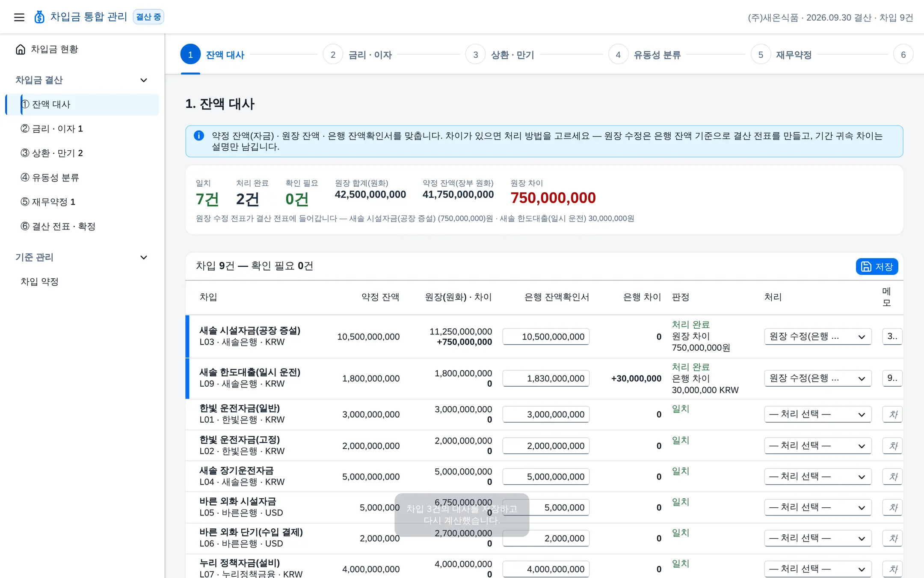Jump to step 6 in the stepper
This screenshot has height=578, width=924.
pyautogui.click(x=903, y=55)
